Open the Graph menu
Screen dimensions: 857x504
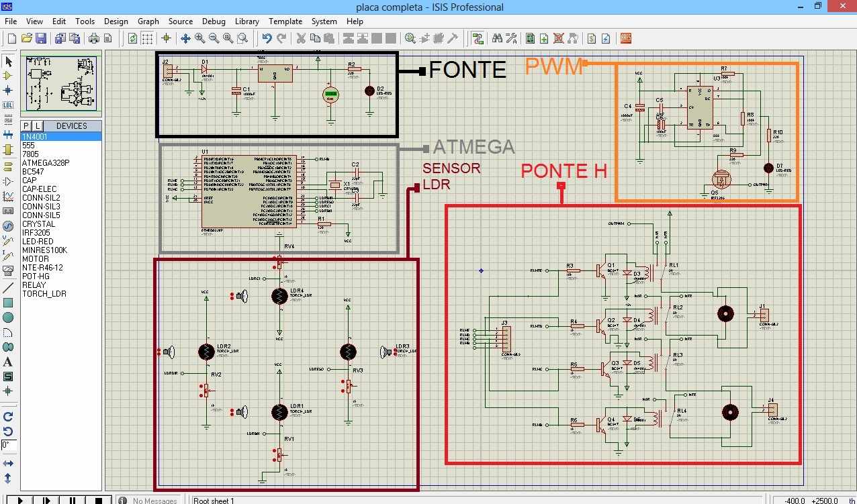[148, 21]
